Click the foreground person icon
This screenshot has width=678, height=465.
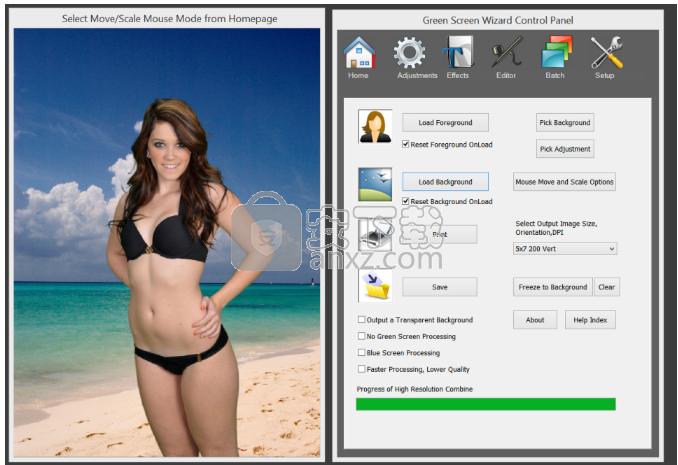tap(375, 126)
